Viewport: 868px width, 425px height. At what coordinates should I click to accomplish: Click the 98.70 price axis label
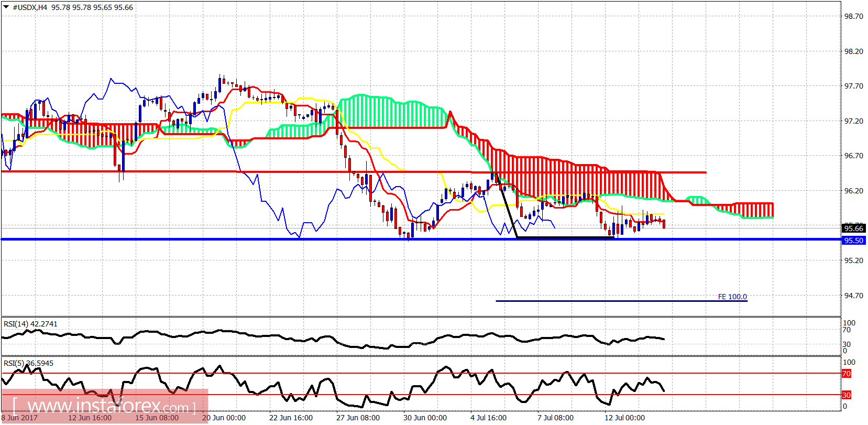[x=853, y=16]
